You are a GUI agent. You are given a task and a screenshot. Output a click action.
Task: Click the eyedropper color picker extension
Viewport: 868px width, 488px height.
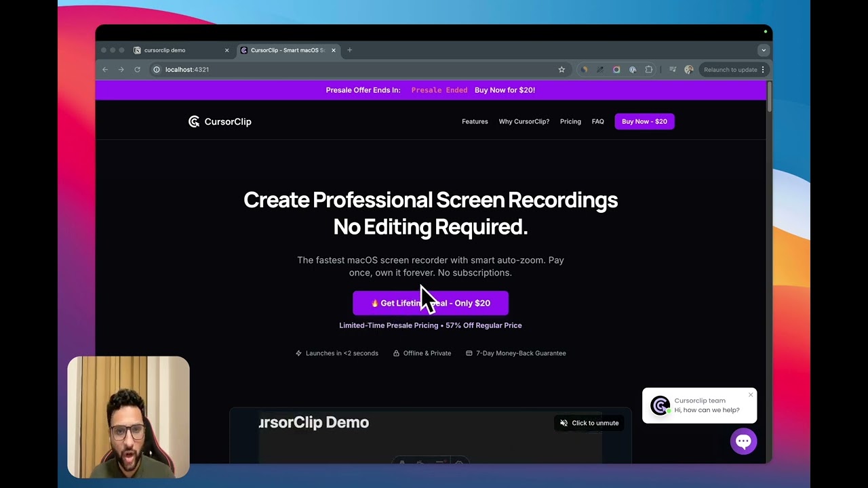600,70
